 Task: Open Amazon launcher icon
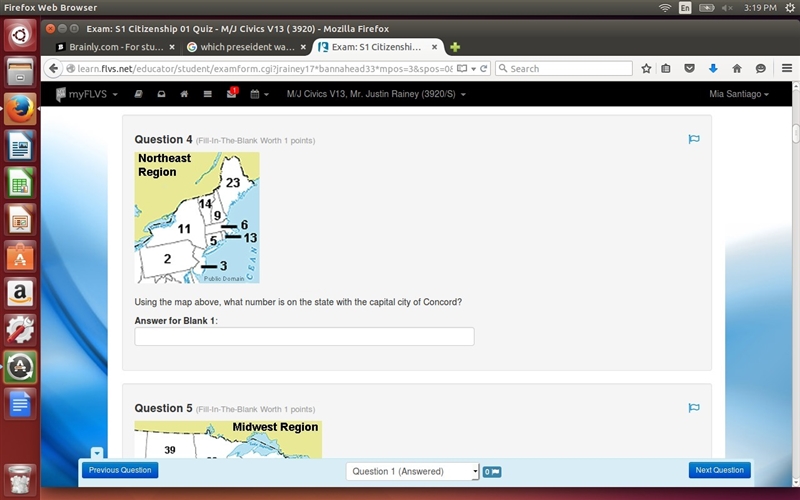point(20,293)
